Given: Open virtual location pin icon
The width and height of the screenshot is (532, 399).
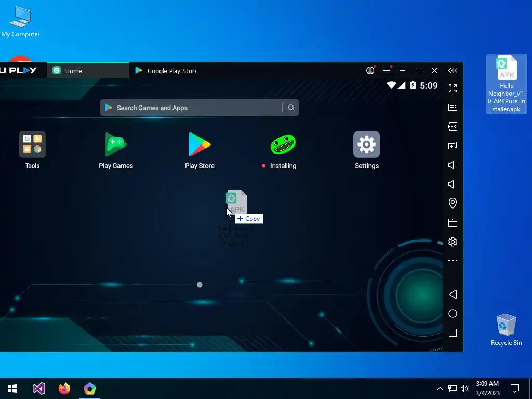Looking at the screenshot, I should 453,203.
